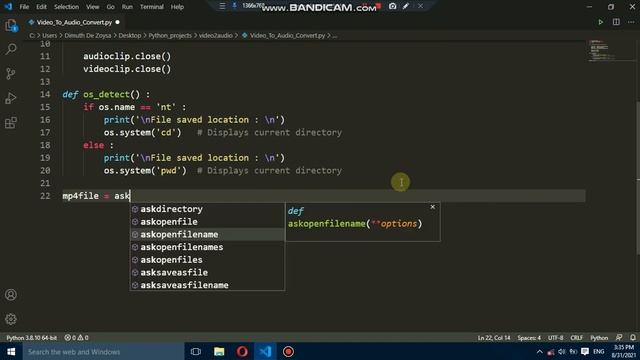The width and height of the screenshot is (640, 360).
Task: Click the volume icon in system tray
Action: tap(562, 351)
